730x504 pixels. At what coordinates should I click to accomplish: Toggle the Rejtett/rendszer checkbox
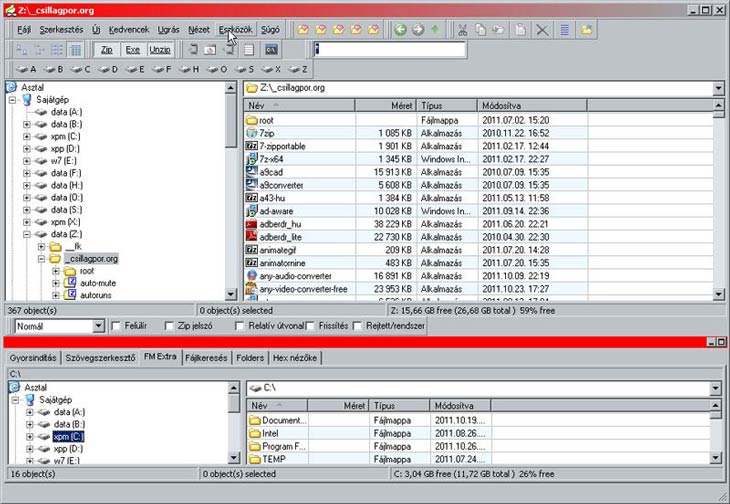pyautogui.click(x=357, y=326)
